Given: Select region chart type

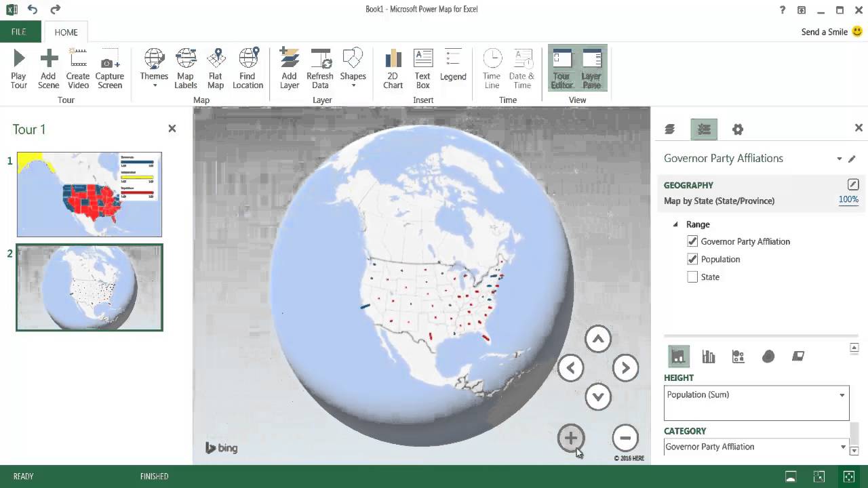Looking at the screenshot, I should point(798,357).
